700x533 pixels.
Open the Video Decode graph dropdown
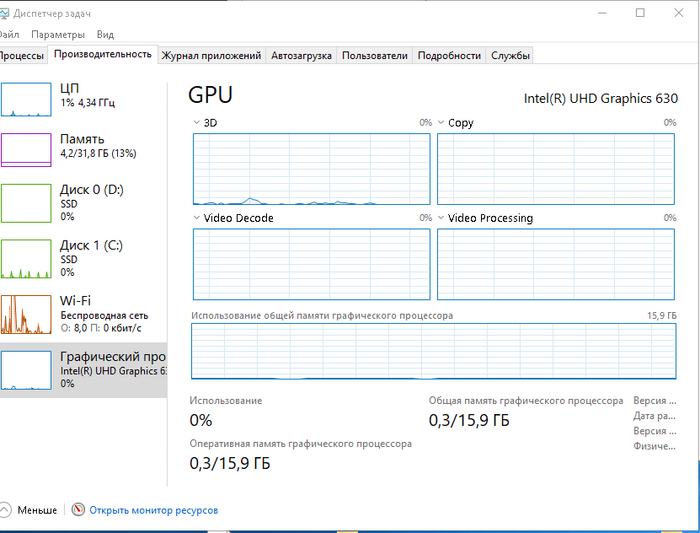196,218
